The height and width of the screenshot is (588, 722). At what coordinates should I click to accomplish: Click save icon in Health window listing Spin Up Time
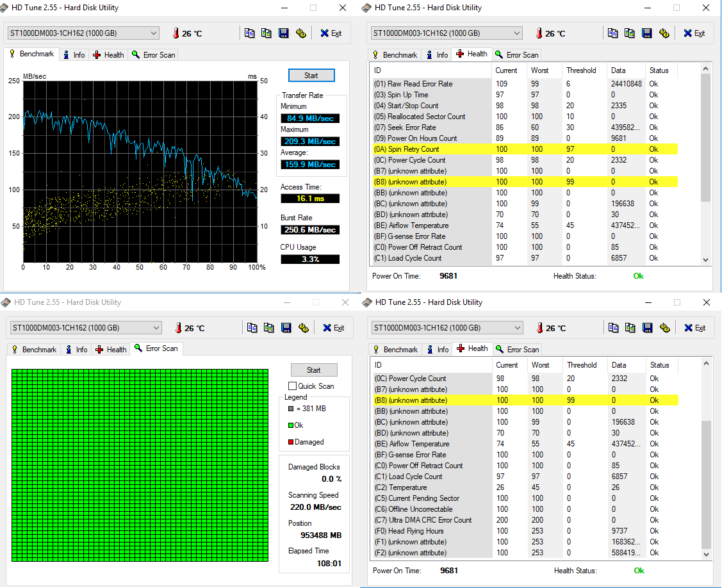[x=647, y=33]
